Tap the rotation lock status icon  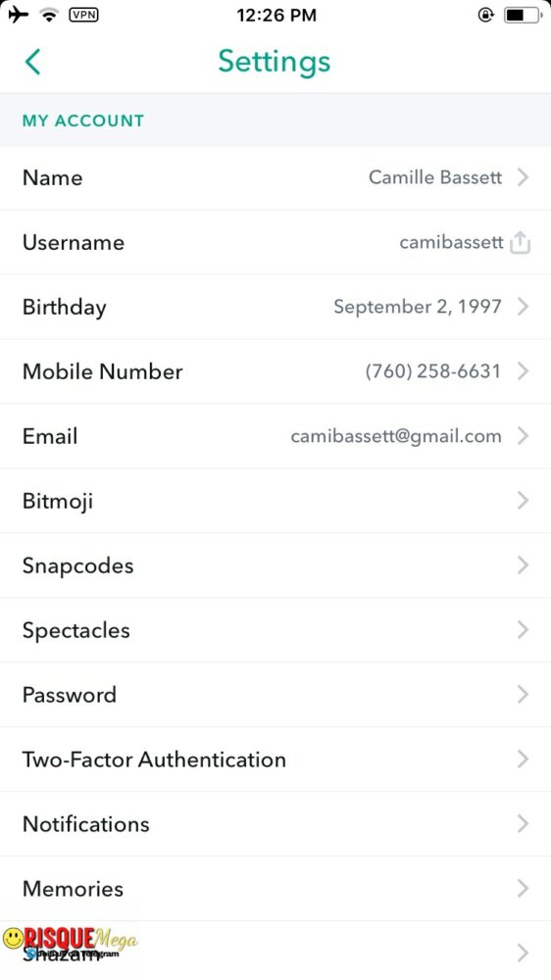pyautogui.click(x=486, y=15)
